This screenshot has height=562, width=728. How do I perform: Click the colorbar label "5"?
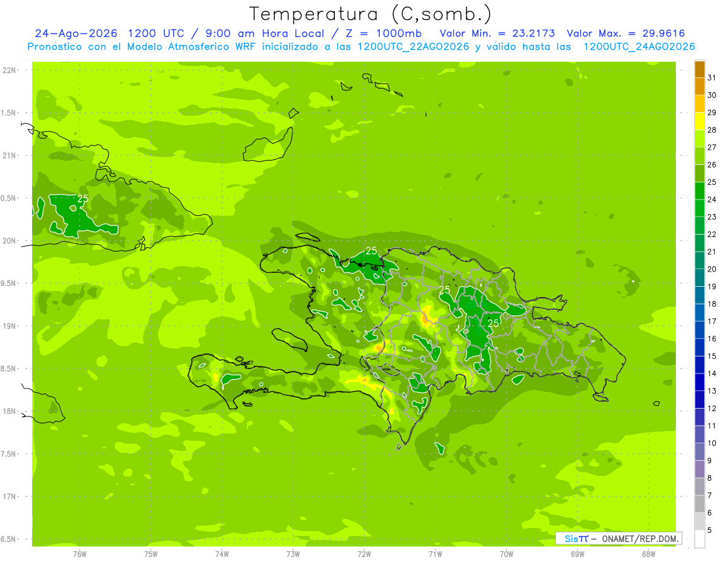coord(710,530)
